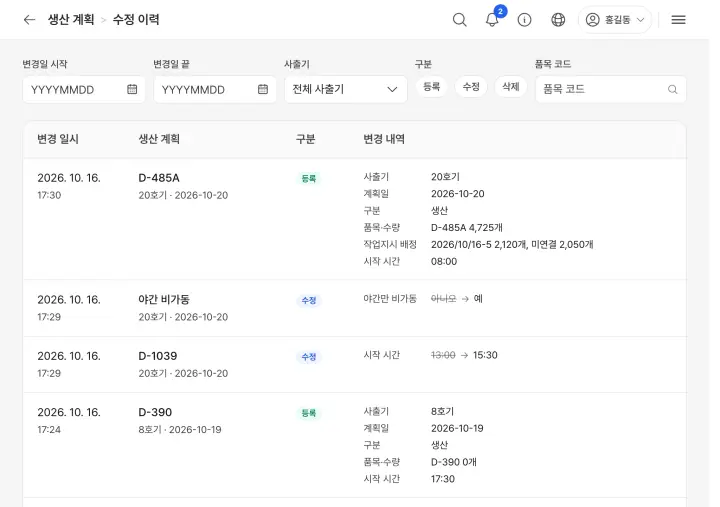Click 수정 badge in D-1039 row

[309, 357]
